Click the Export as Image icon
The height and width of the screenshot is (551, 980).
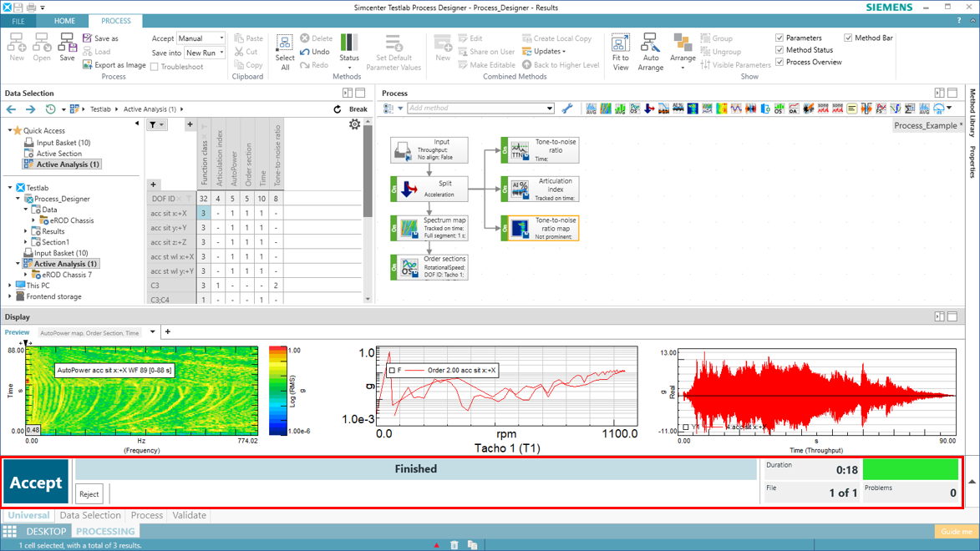tap(88, 65)
